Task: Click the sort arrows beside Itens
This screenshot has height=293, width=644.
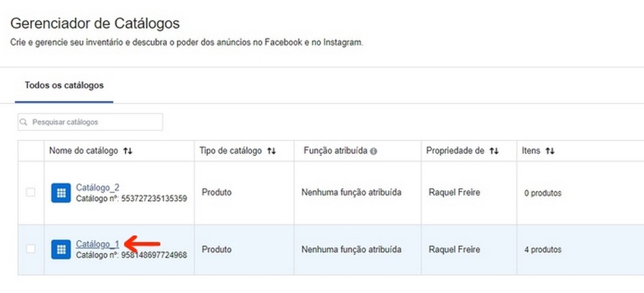Action: point(550,151)
